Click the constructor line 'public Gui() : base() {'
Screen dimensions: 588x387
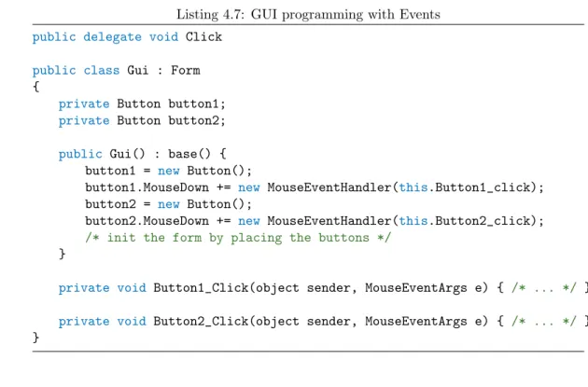tap(143, 154)
